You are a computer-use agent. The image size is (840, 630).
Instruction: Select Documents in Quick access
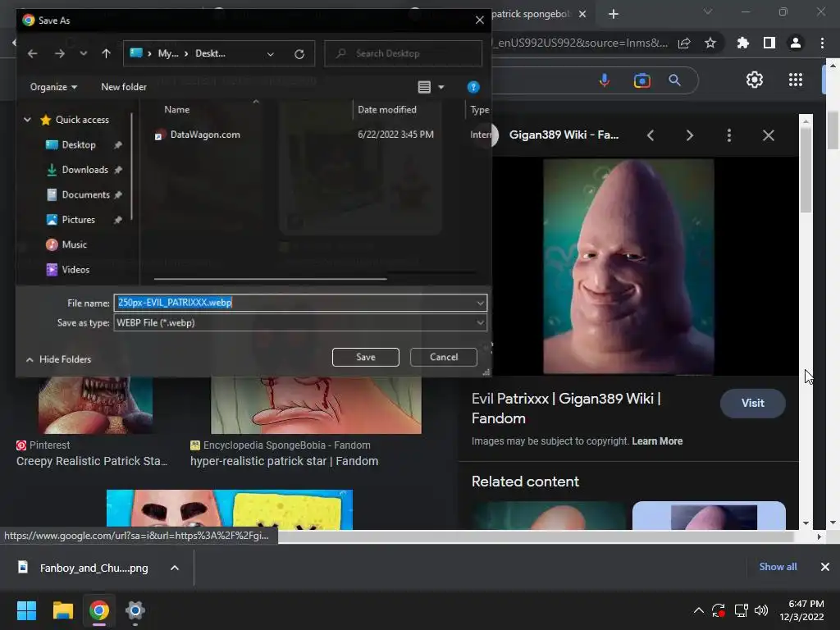click(85, 194)
